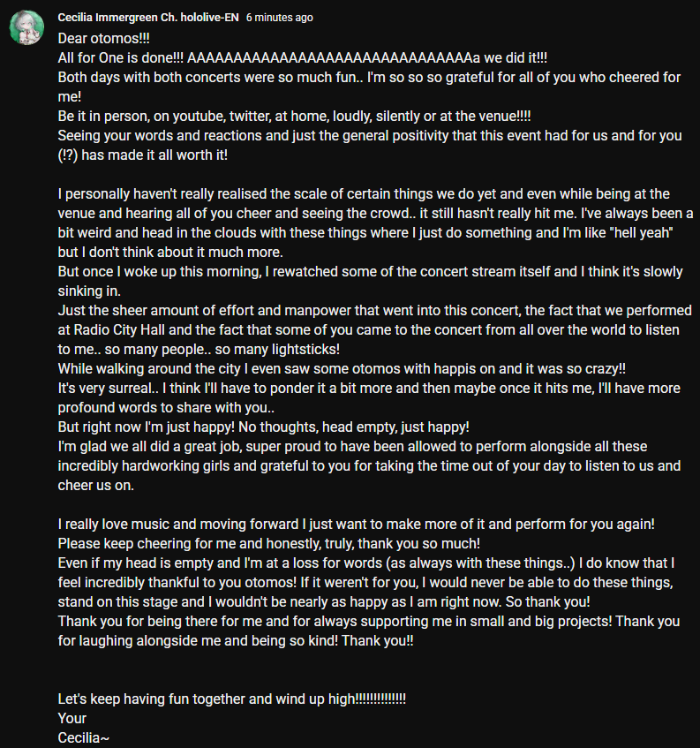Click the line starting 'Both days with both concerts'
This screenshot has height=748, width=700.
[370, 87]
